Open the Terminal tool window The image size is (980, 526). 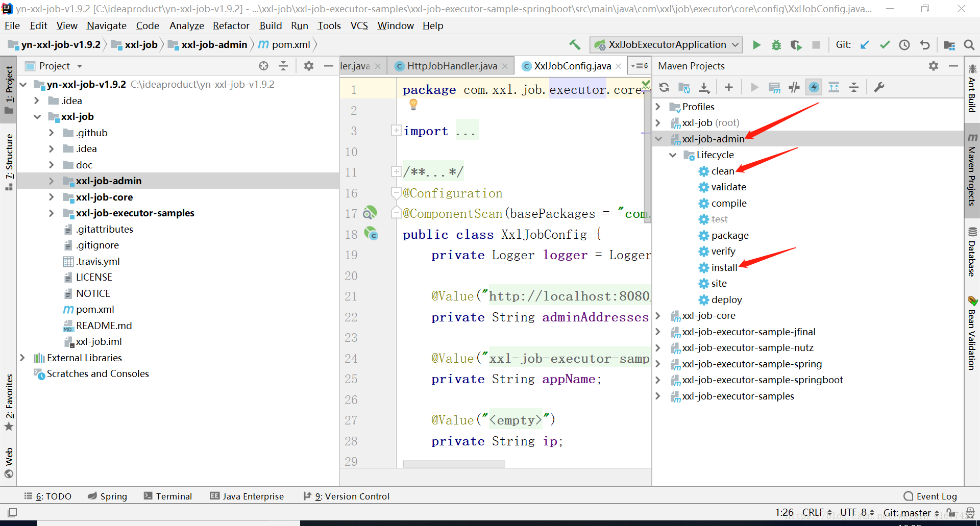(168, 496)
